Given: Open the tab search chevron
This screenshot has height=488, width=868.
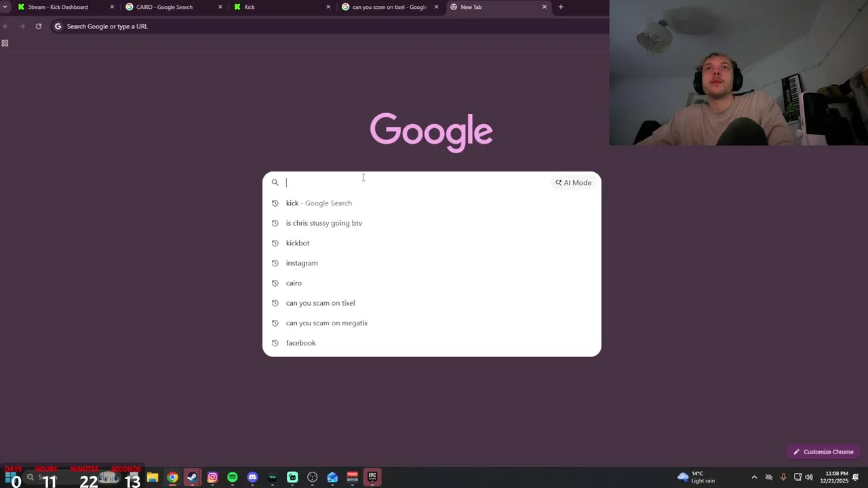Looking at the screenshot, I should click(5, 7).
